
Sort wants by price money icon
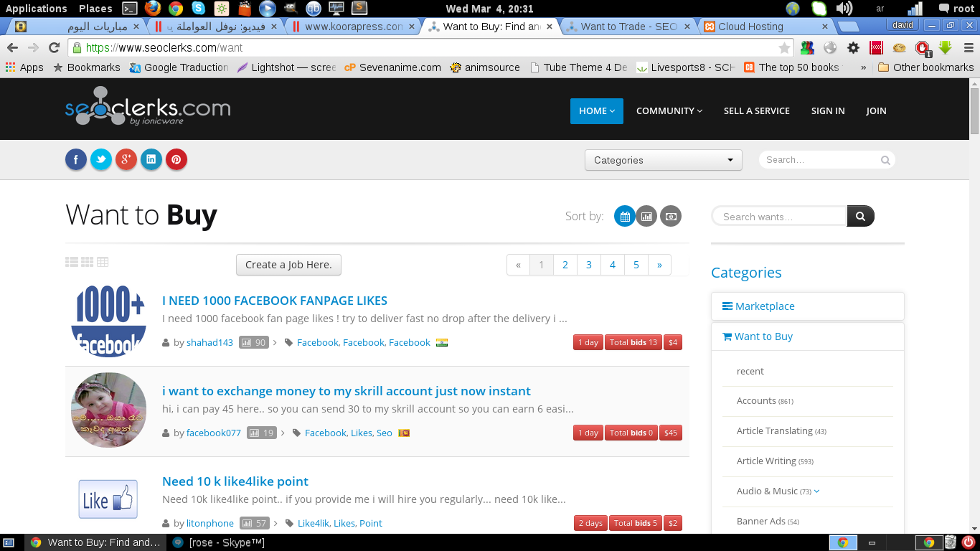(x=670, y=216)
